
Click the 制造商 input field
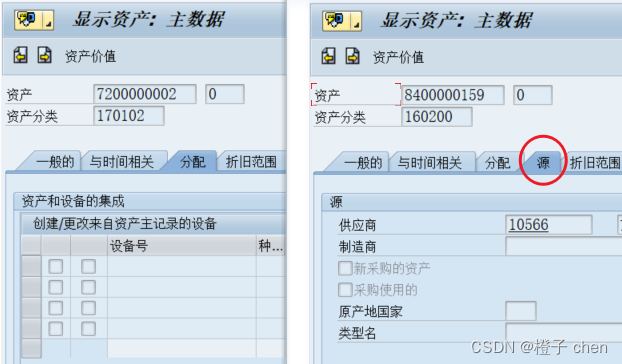[x=564, y=246]
